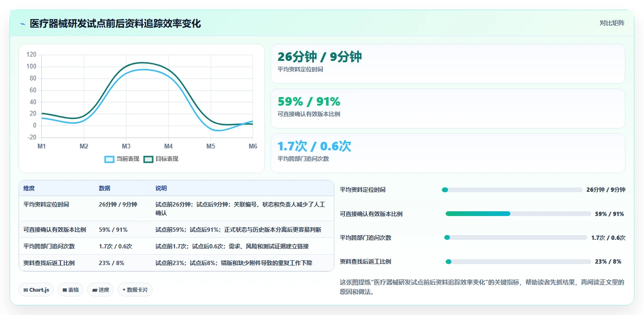The height and width of the screenshot is (315, 644).
Task: Click the M6 axis label on chart
Action: [253, 146]
